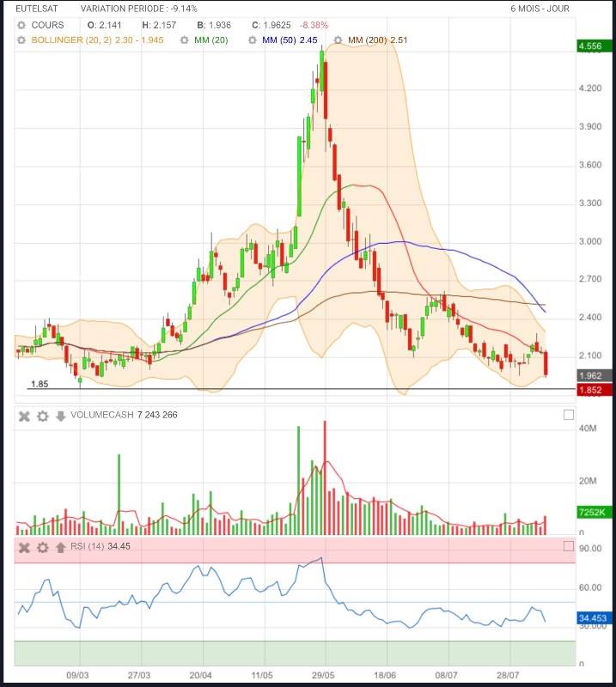
Task: Open the Bollinger indicator settings gear
Action: click(x=21, y=40)
